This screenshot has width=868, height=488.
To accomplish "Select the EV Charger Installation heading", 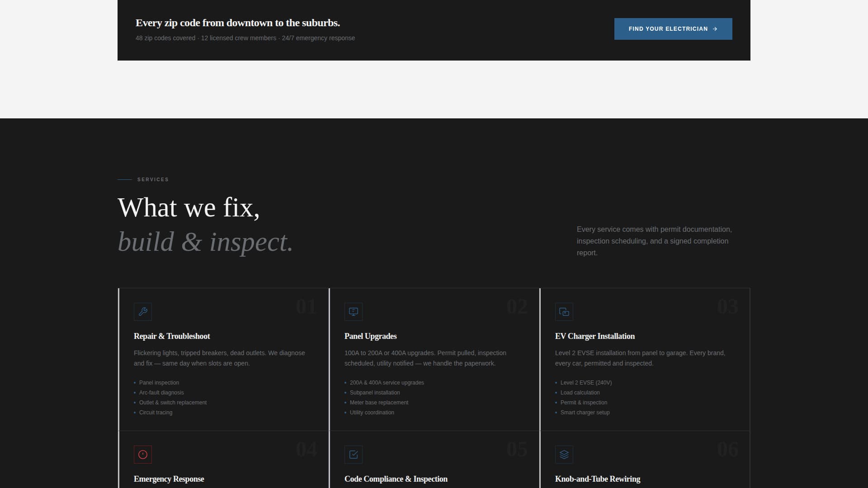I will (x=595, y=336).
